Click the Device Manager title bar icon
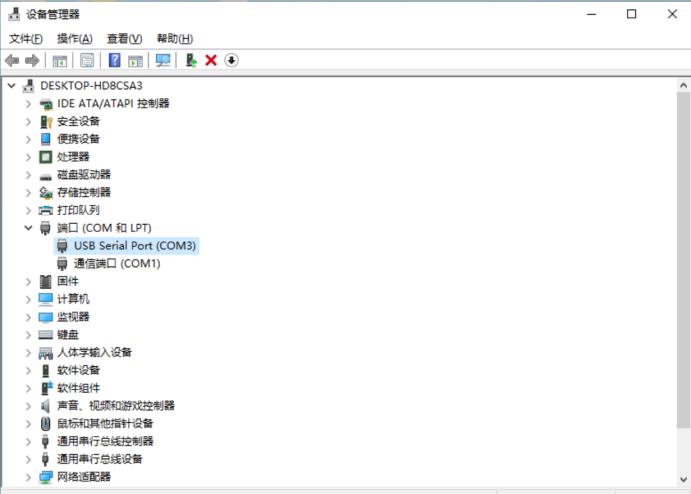Screen dimensions: 691x494 tap(14, 14)
